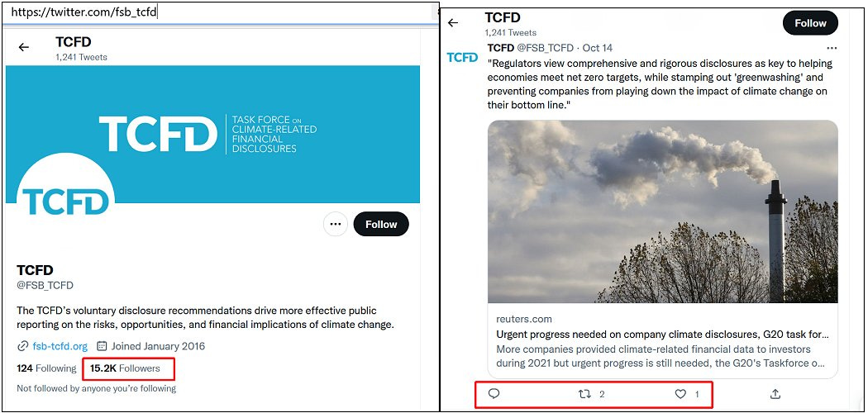Open the TCFD avatar next to the tweet

pyautogui.click(x=462, y=57)
